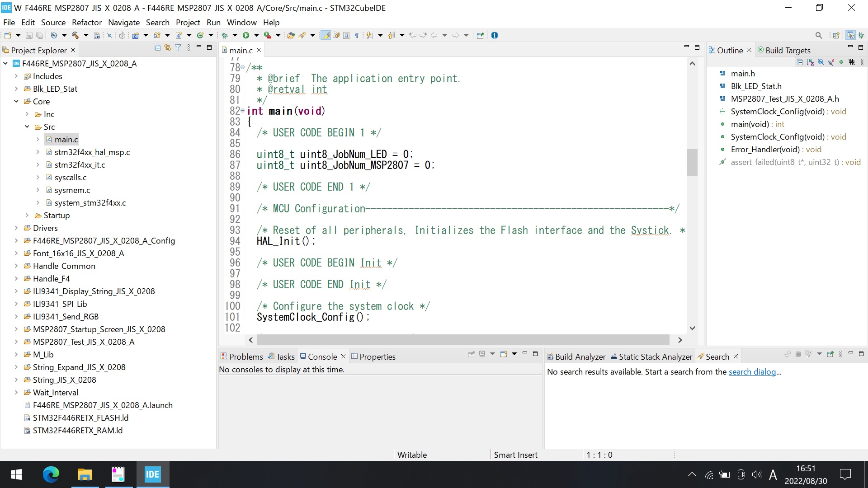Image resolution: width=868 pixels, height=488 pixels.
Task: Open Microsoft Edge from the taskbar
Action: tap(51, 474)
